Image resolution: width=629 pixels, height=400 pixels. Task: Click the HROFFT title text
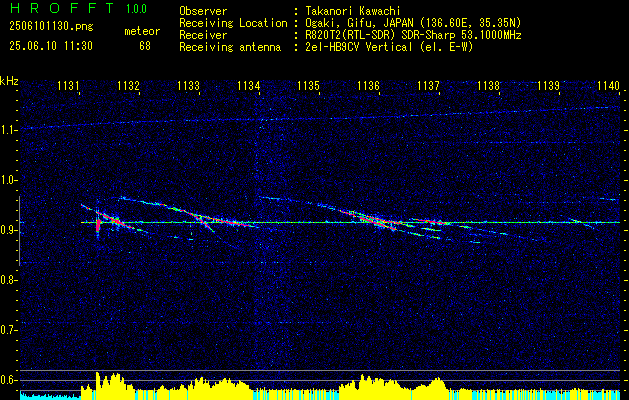(x=61, y=8)
